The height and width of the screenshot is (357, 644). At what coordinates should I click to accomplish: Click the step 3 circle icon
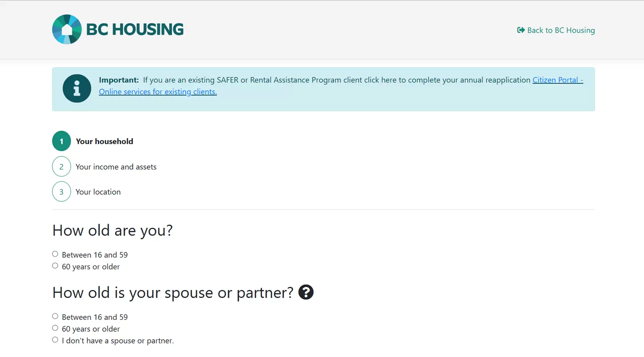click(61, 192)
